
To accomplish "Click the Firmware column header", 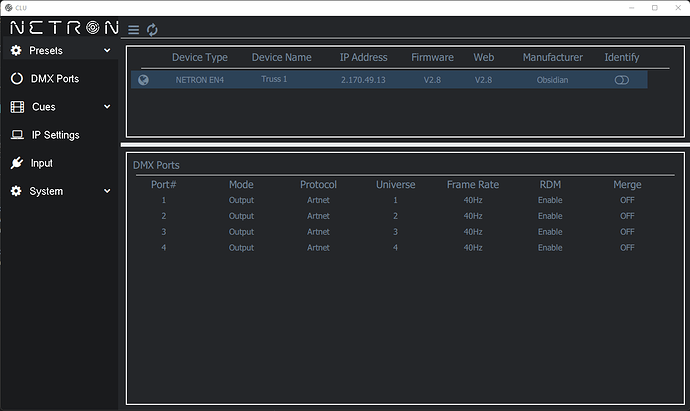I will point(432,58).
